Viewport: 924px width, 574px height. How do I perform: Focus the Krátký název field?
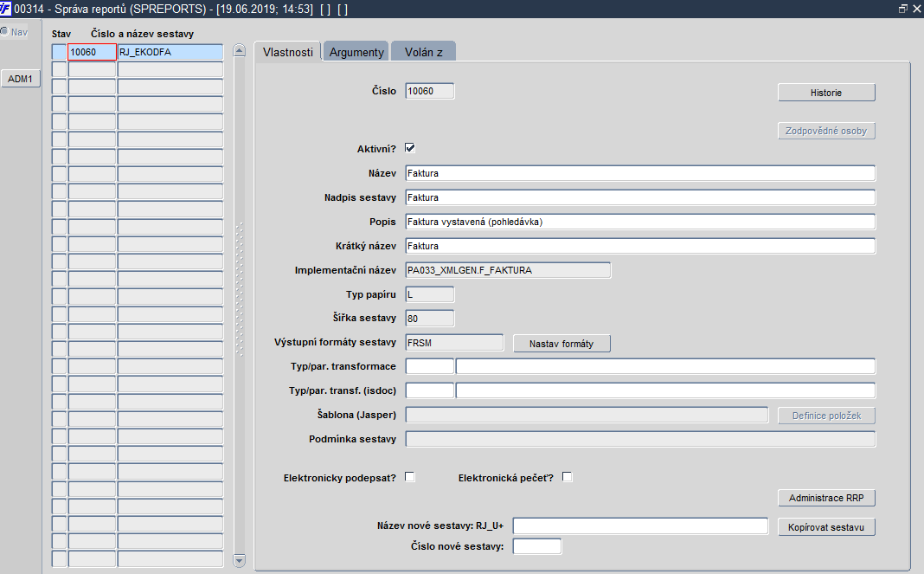640,246
